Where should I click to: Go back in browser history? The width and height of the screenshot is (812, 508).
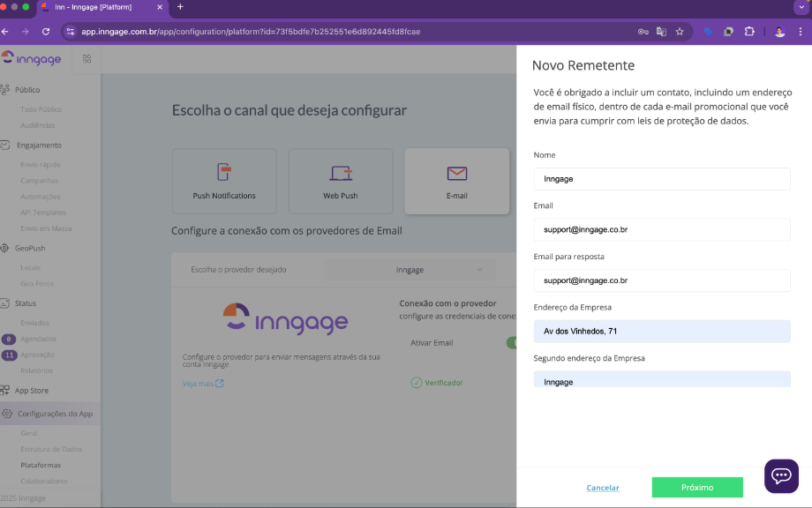(x=5, y=32)
